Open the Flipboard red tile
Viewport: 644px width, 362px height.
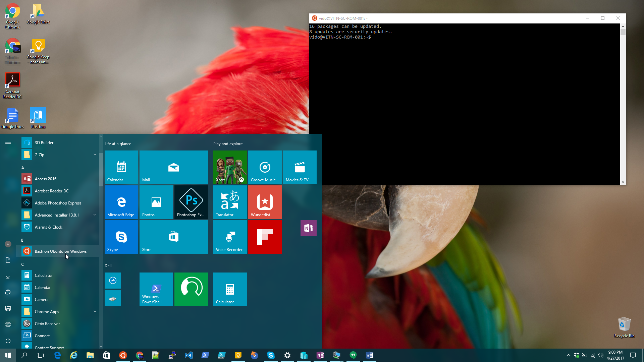click(265, 237)
